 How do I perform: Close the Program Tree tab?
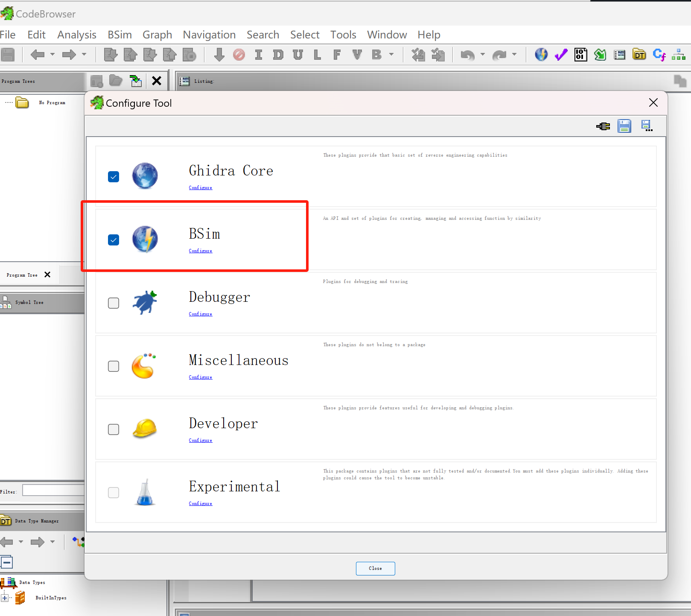(x=47, y=274)
